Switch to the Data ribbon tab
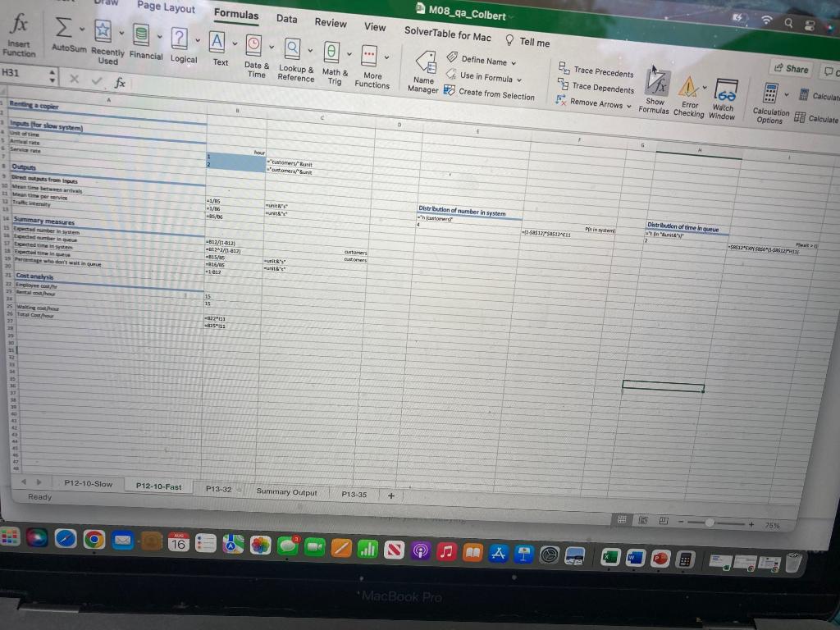 (x=286, y=19)
